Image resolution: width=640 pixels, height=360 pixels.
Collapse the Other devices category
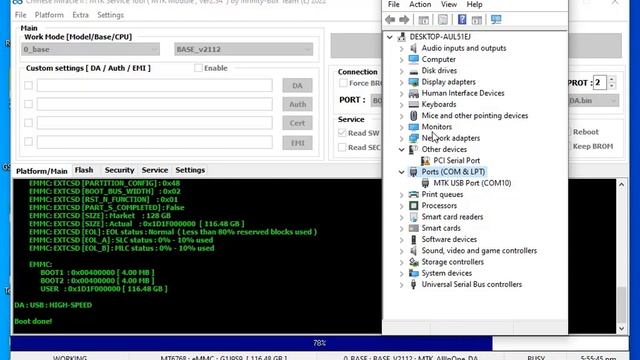(402, 149)
